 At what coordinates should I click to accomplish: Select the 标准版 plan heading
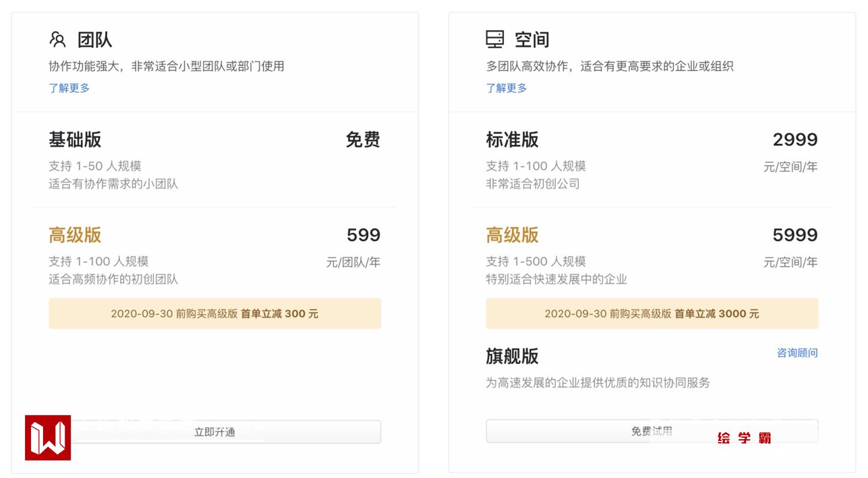(x=513, y=140)
